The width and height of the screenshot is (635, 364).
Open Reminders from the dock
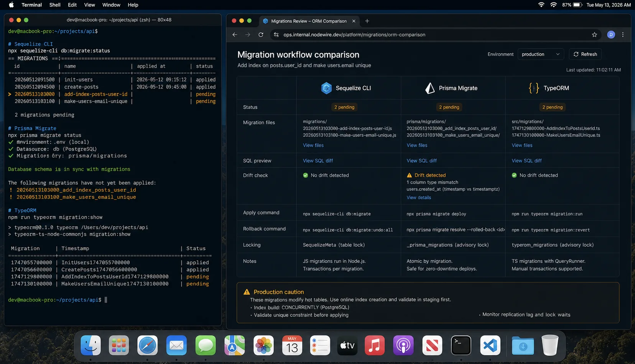pos(320,346)
